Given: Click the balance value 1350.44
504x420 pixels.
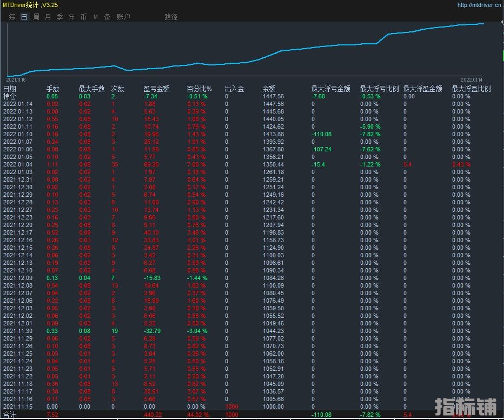Looking at the screenshot, I should tap(273, 164).
